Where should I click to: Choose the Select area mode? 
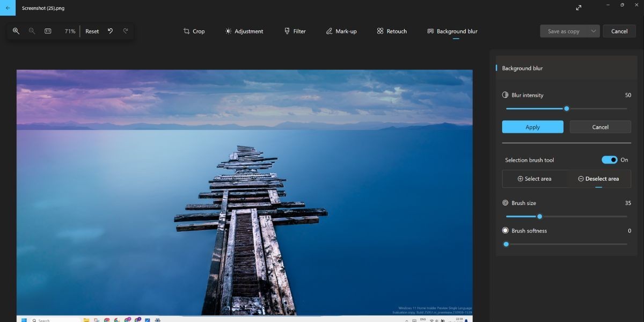[535, 179]
